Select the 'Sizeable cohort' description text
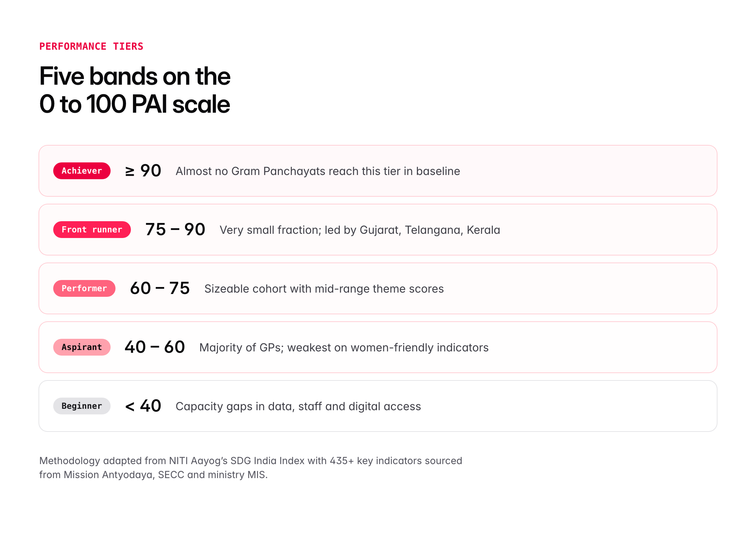Viewport: 756px width, 560px height. [324, 289]
